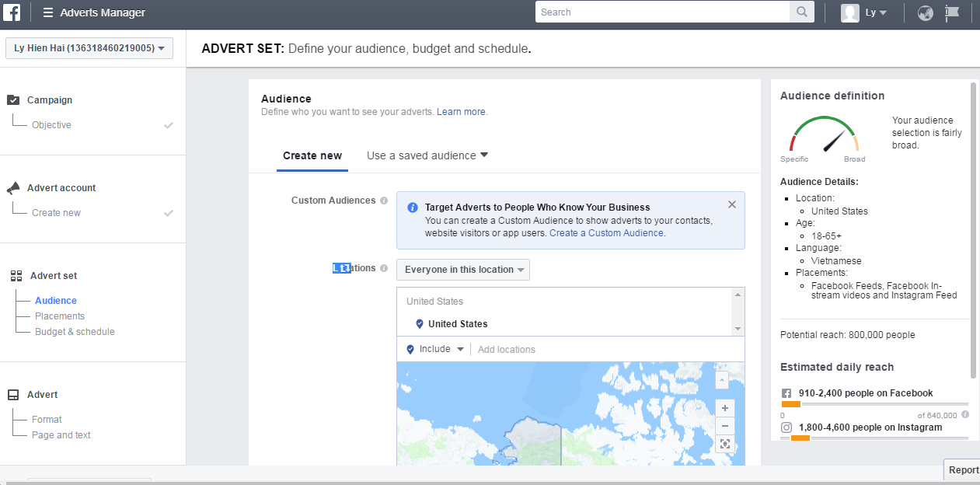The width and height of the screenshot is (980, 485).
Task: Open Everyone in this location dropdown
Action: (x=463, y=270)
